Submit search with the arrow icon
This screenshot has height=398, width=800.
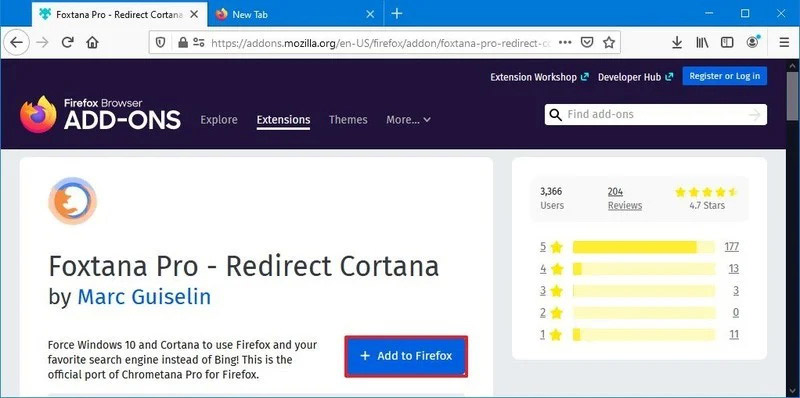(755, 115)
